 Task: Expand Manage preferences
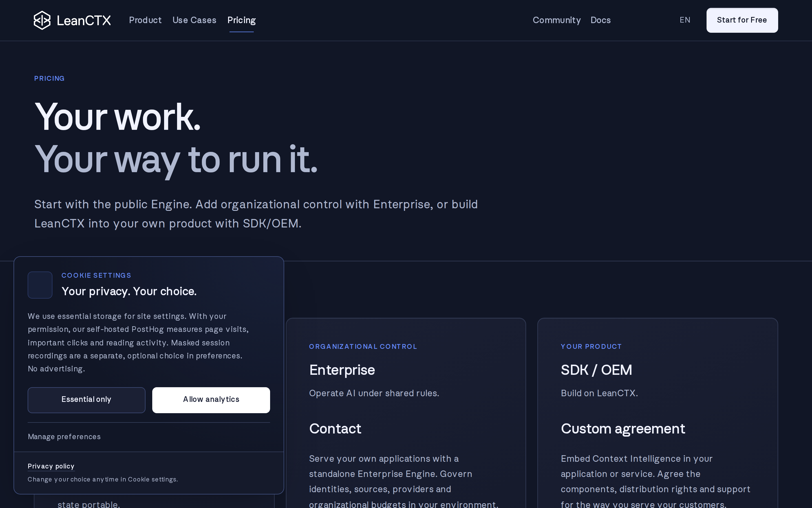click(64, 437)
